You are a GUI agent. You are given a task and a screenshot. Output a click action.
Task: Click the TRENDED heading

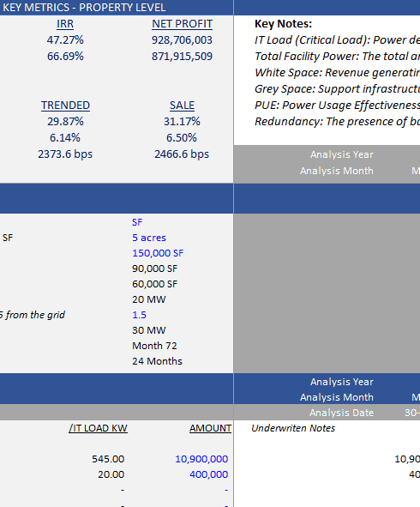[65, 106]
